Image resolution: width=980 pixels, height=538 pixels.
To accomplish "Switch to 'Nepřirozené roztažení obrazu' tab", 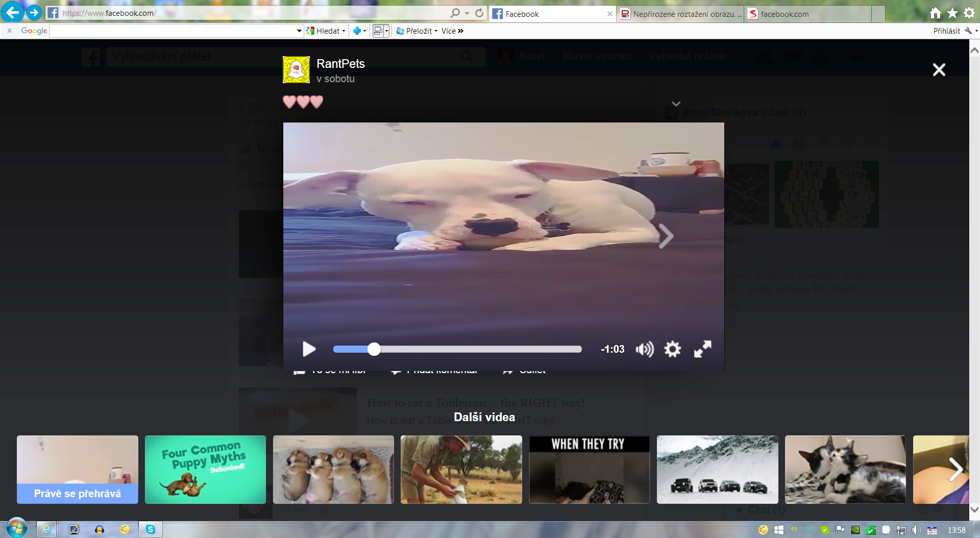I will point(680,14).
